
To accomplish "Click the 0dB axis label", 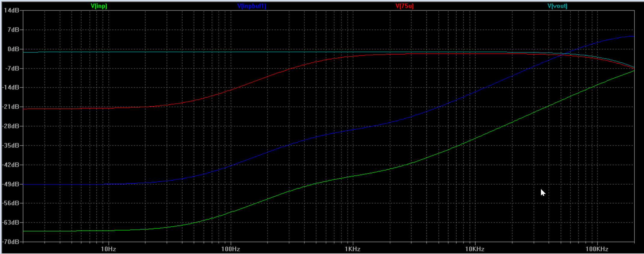I will (14, 49).
